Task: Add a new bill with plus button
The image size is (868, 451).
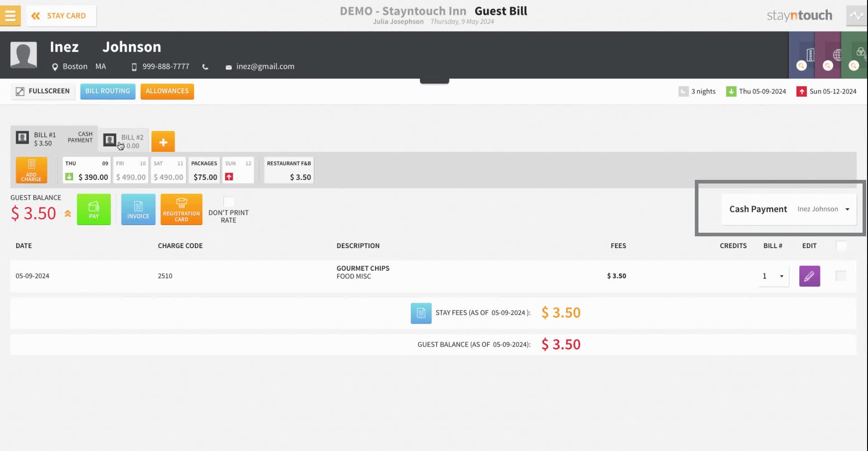Action: [x=163, y=141]
